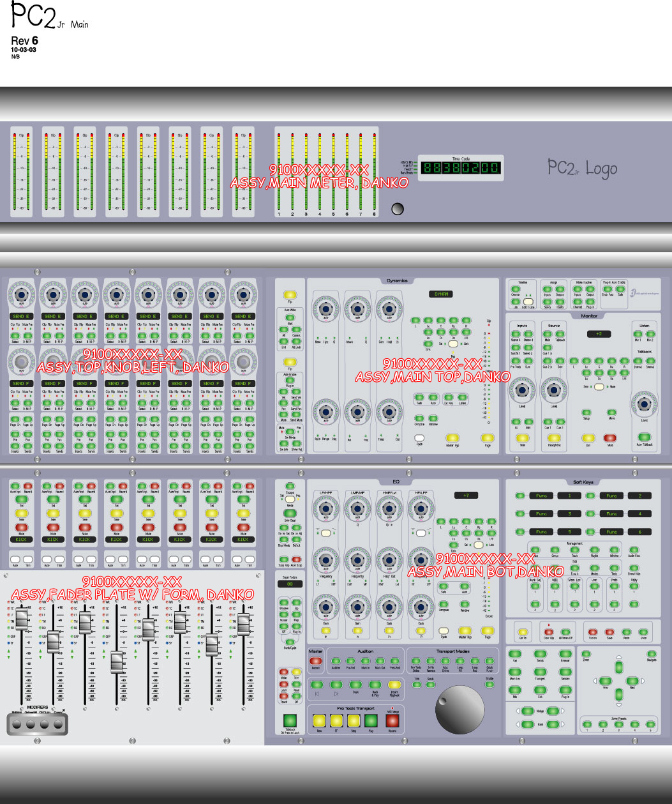
Task: Click the yellow Insert Playback button
Action: 394,685
